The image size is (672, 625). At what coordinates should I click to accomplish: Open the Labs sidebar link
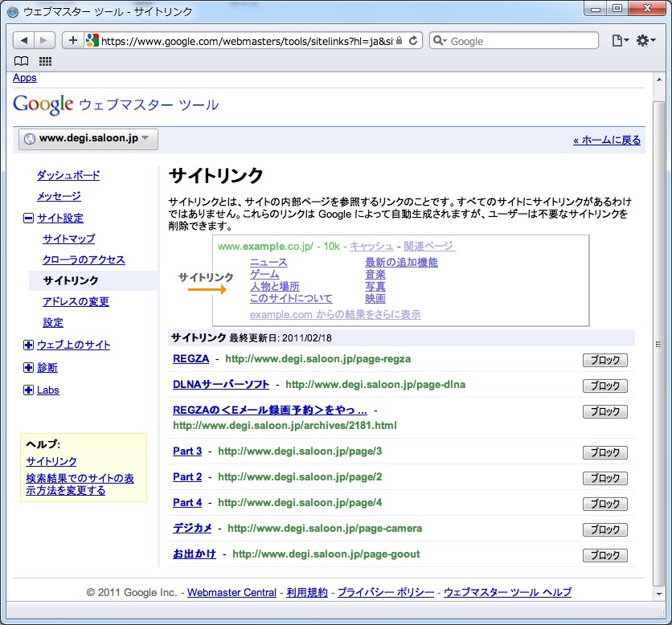[48, 390]
